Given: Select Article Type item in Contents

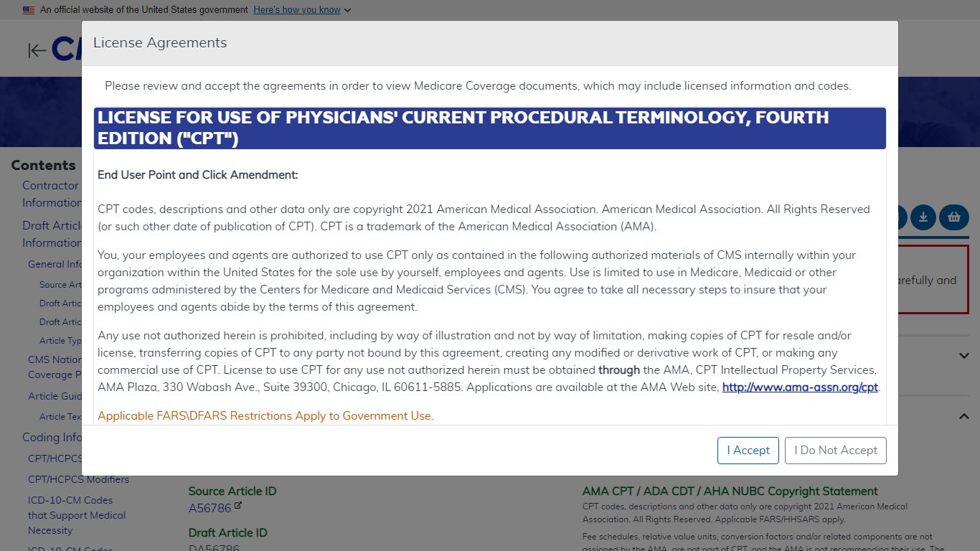Looking at the screenshot, I should pos(60,341).
